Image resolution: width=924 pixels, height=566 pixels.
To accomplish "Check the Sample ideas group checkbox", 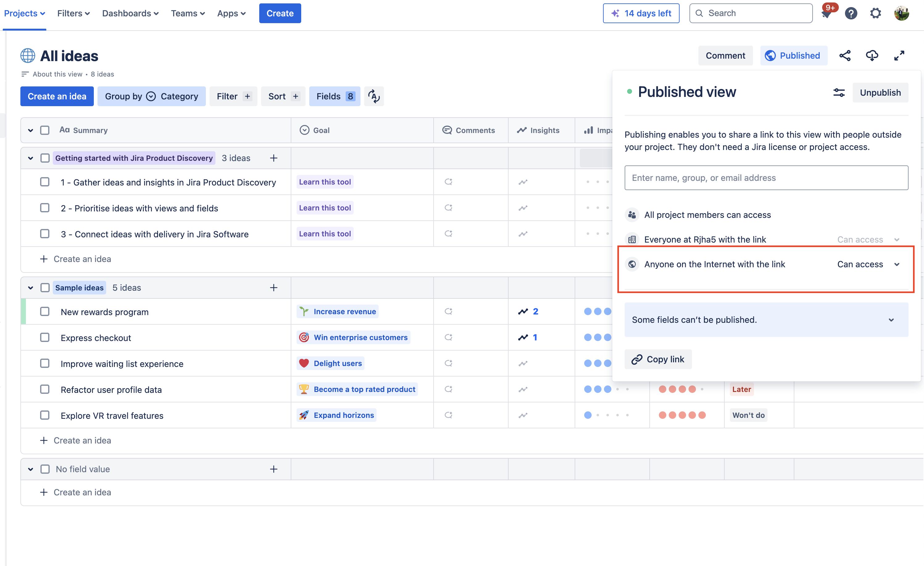I will [x=45, y=287].
